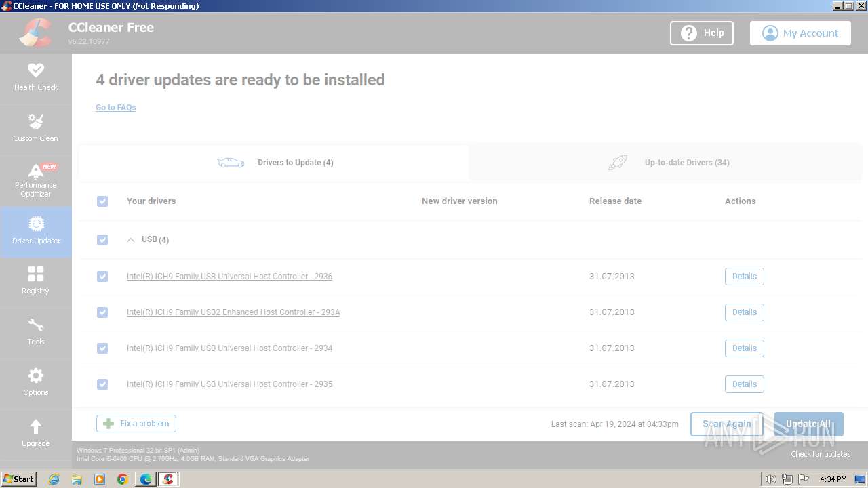Click Details for controller 2935
Viewport: 868px width, 488px height.
[x=745, y=384]
